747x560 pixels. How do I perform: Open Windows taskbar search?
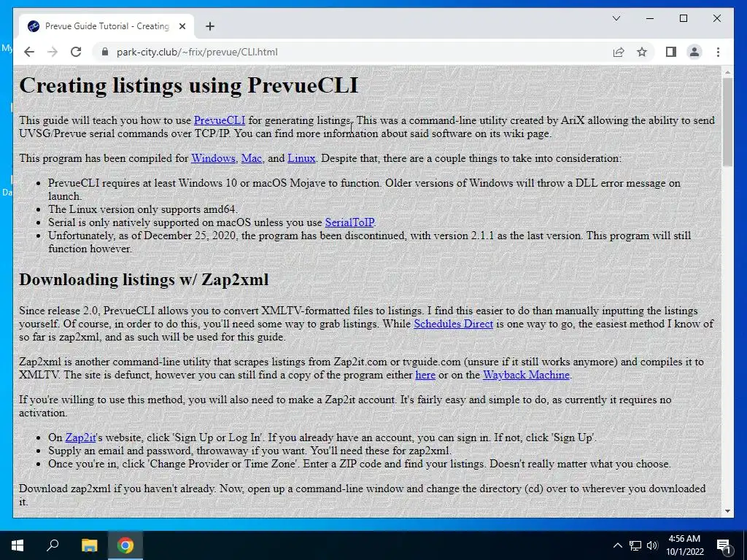click(x=53, y=545)
